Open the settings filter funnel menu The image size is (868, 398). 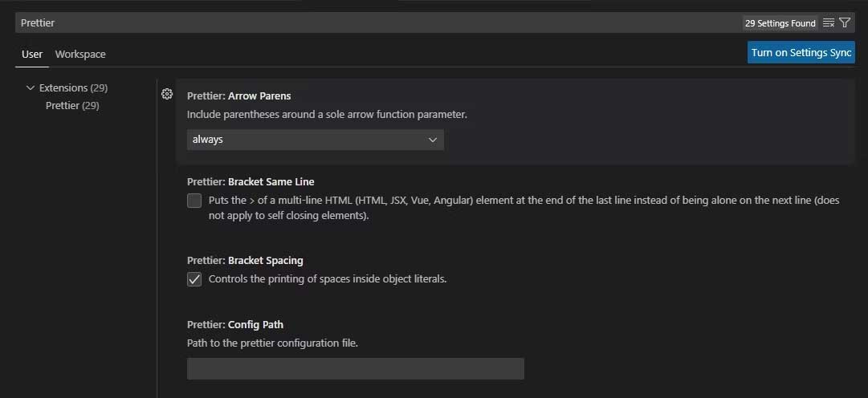(x=845, y=23)
